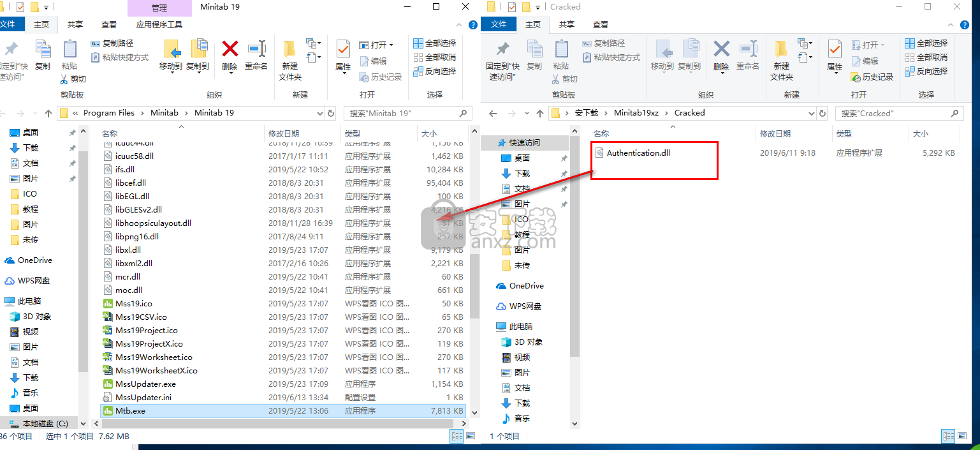Expand the Minitab 19 window address bar dropdown
Image resolution: width=980 pixels, height=450 pixels.
320,113
